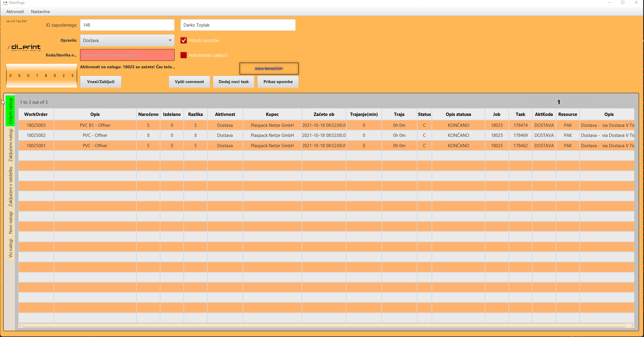This screenshot has width=644, height=337.
Task: Open the Aktivnosti menu
Action: coord(15,12)
